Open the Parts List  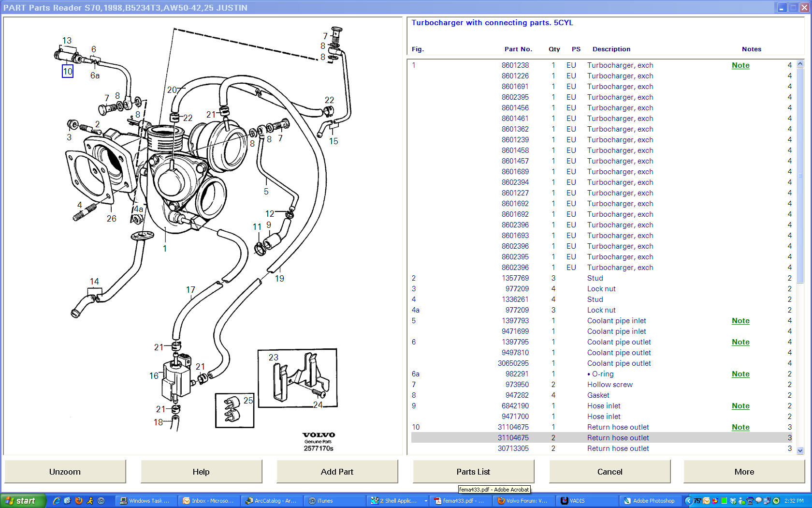tap(473, 472)
